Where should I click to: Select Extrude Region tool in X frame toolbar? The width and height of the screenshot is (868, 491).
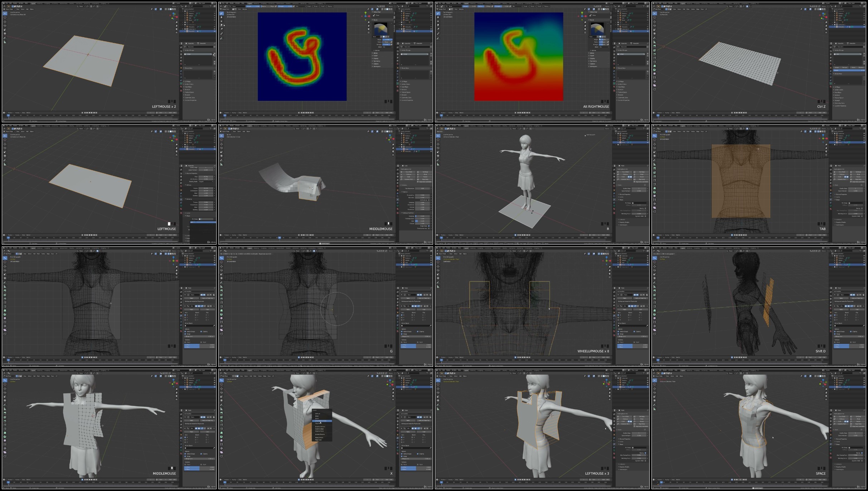point(222,413)
